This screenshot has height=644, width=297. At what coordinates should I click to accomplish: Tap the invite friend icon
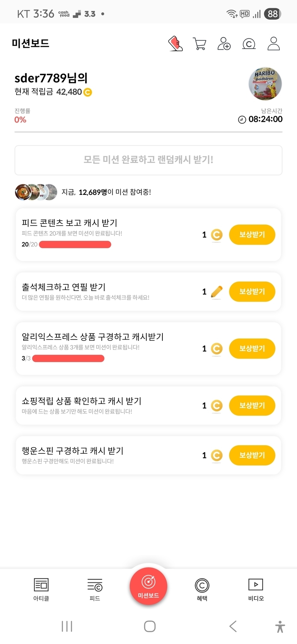(x=224, y=44)
